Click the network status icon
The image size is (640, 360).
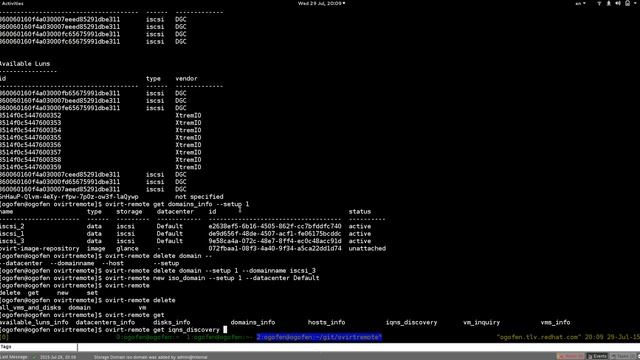pyautogui.click(x=599, y=3)
